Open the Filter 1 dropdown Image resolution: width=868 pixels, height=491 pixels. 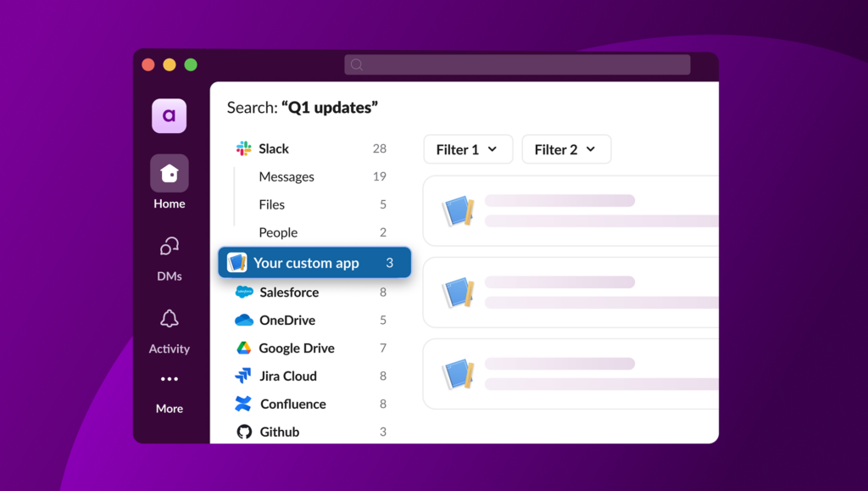pos(468,149)
